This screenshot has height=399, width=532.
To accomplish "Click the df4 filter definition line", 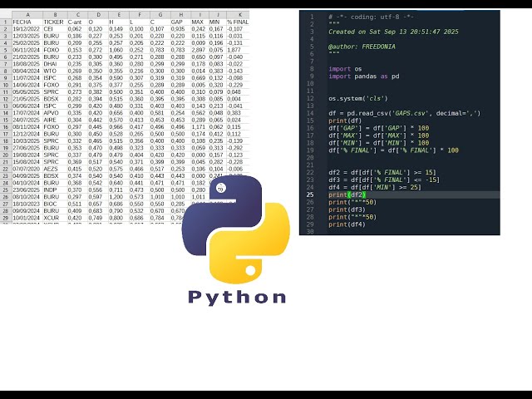I will 375,187.
